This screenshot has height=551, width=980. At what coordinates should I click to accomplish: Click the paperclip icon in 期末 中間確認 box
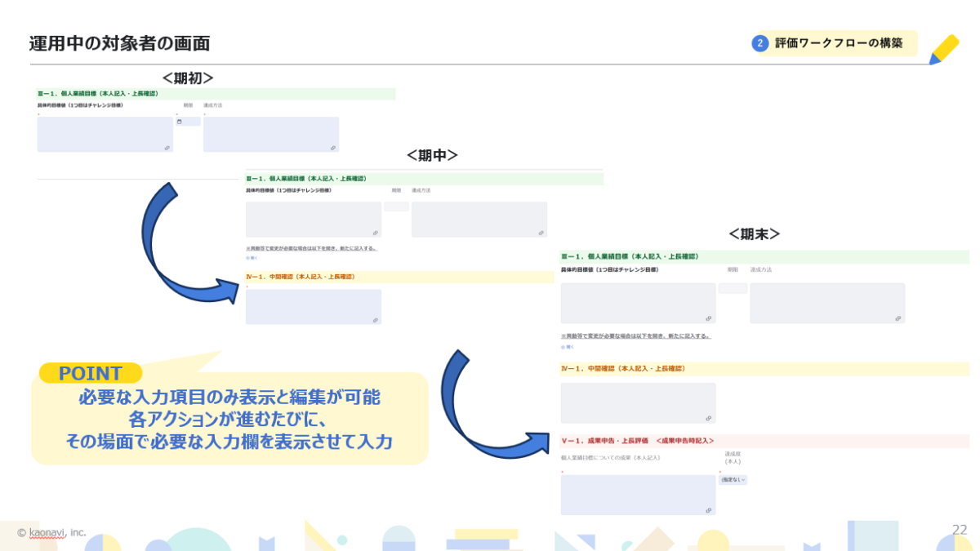pyautogui.click(x=709, y=419)
